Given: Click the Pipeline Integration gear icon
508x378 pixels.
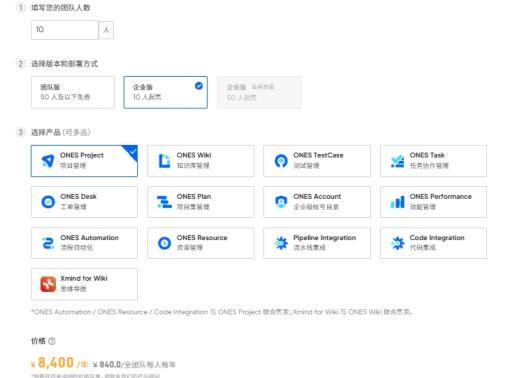Looking at the screenshot, I should 281,243.
